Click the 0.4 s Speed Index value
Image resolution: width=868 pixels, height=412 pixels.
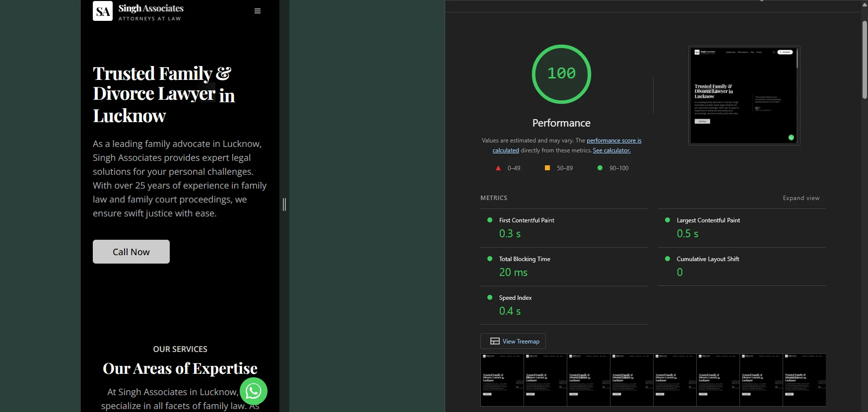coord(510,311)
